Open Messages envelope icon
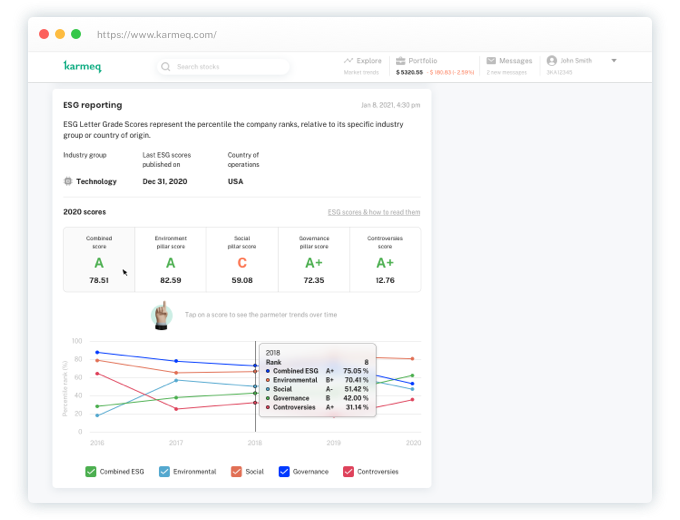Screen dimensions: 680x520 click(491, 61)
